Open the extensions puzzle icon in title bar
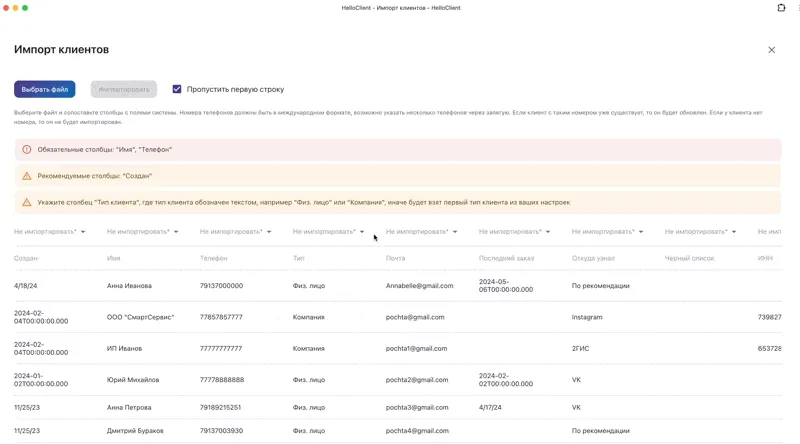The height and width of the screenshot is (444, 800). tap(781, 8)
